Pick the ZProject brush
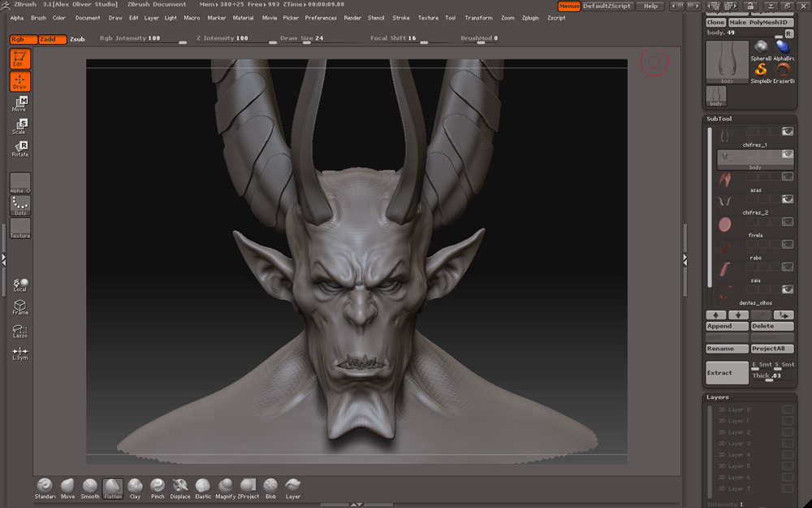Screen dimensions: 812x508 (x=248, y=488)
